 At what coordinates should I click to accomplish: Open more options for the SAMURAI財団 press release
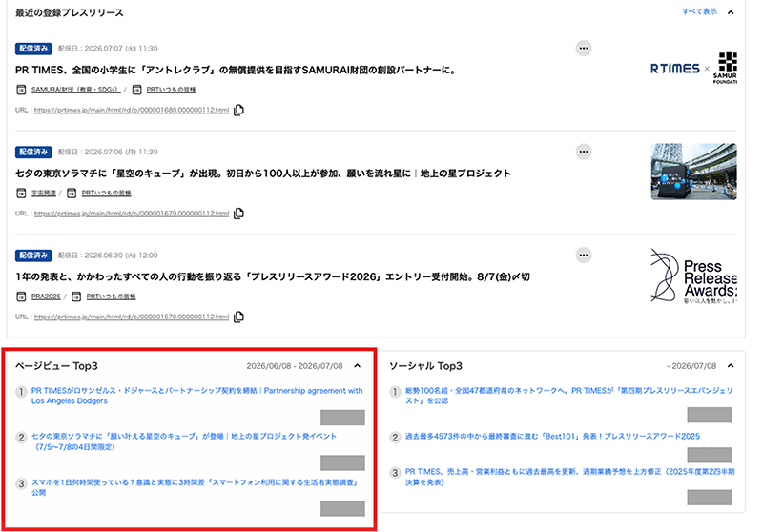pos(584,48)
